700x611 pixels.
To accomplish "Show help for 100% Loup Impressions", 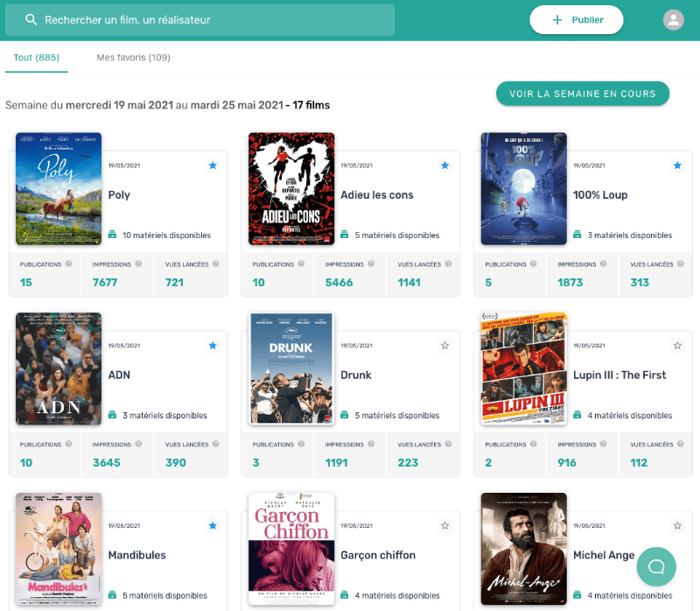I will (603, 264).
